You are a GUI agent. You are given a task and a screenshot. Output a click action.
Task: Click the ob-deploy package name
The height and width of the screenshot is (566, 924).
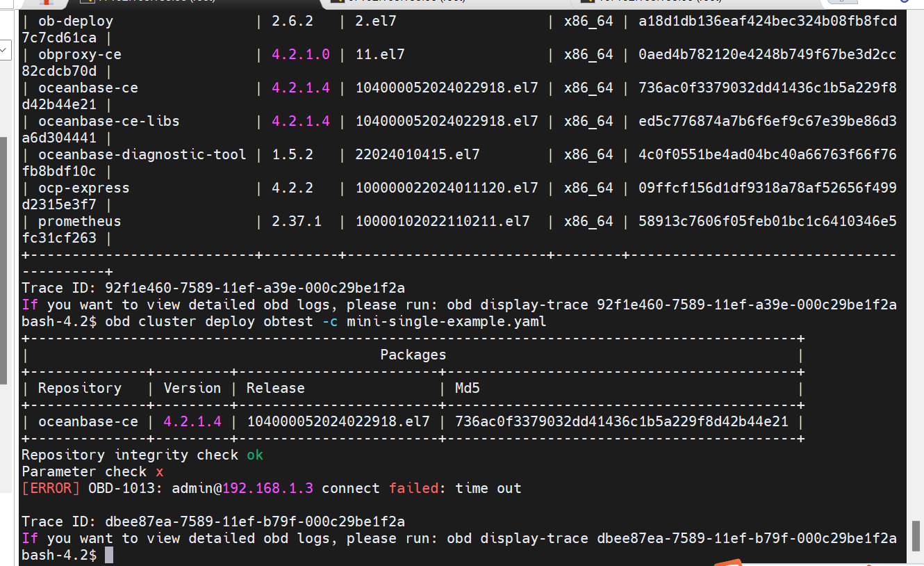[75, 21]
